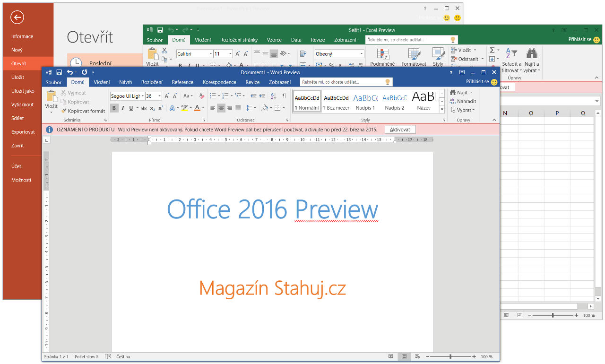Click Nahradit replace in Word
605x364 pixels.
(463, 101)
